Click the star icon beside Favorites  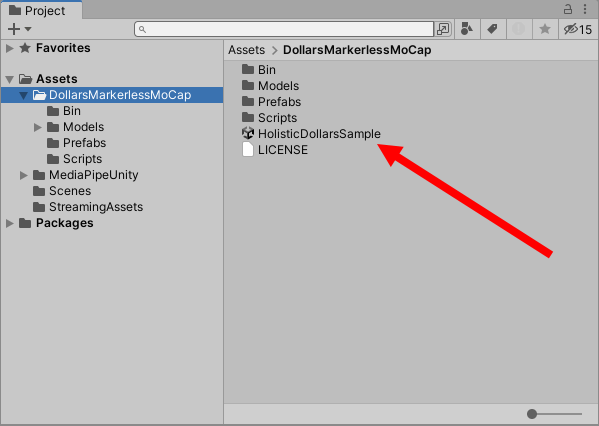(25, 48)
